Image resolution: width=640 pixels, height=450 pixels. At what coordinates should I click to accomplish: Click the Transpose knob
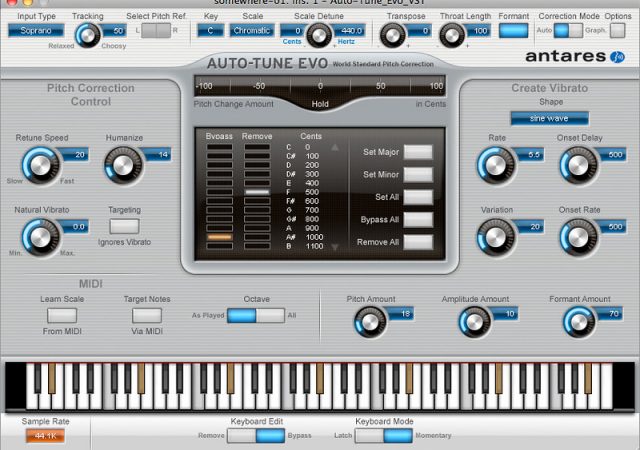pos(392,36)
